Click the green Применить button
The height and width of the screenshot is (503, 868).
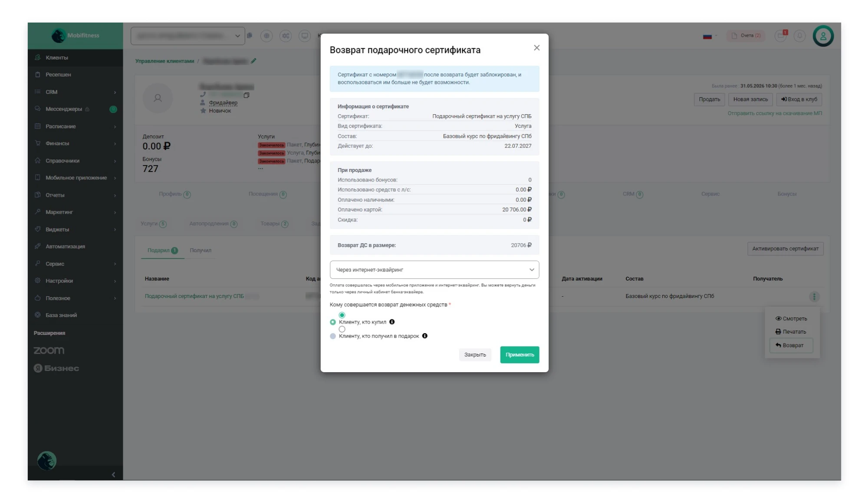pyautogui.click(x=519, y=354)
